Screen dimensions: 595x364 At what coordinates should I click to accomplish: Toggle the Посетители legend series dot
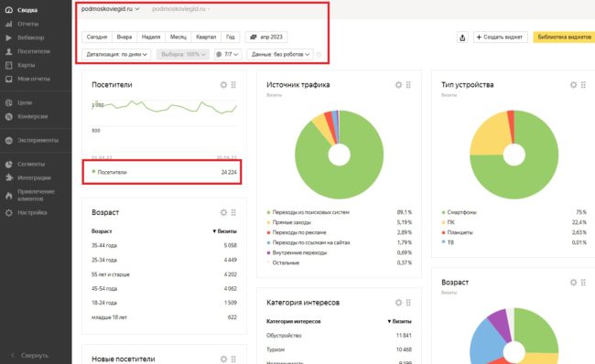pos(93,172)
